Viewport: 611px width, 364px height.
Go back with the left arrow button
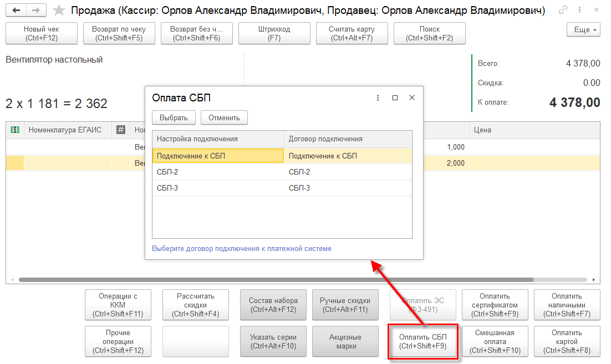pyautogui.click(x=16, y=10)
